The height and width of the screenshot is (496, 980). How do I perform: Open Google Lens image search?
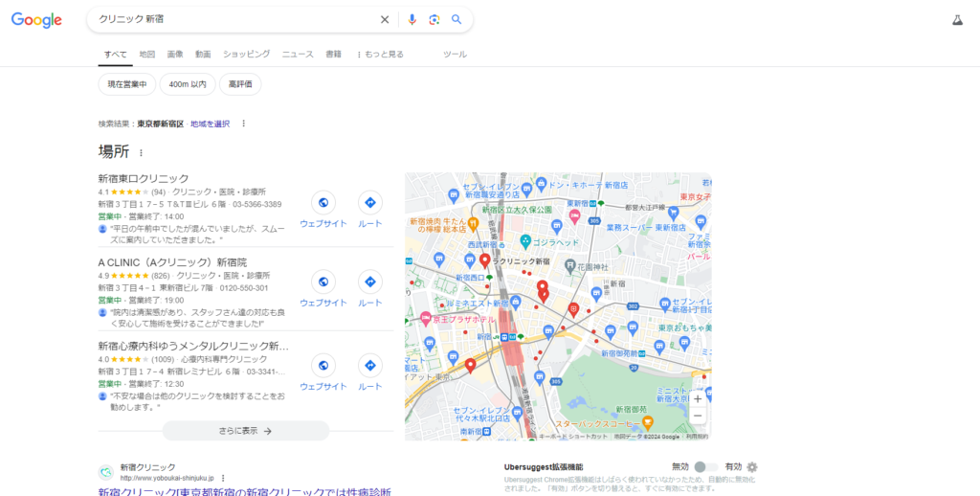(434, 19)
